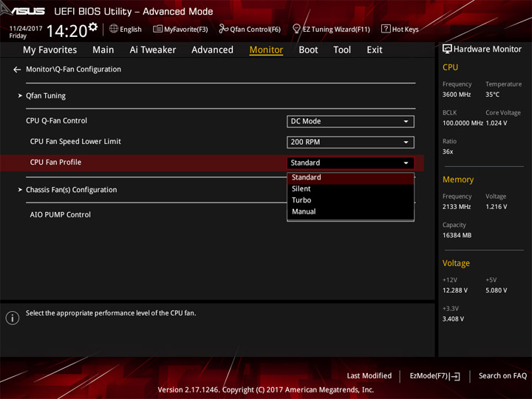Choose Standard in the fan profile list

point(350,178)
